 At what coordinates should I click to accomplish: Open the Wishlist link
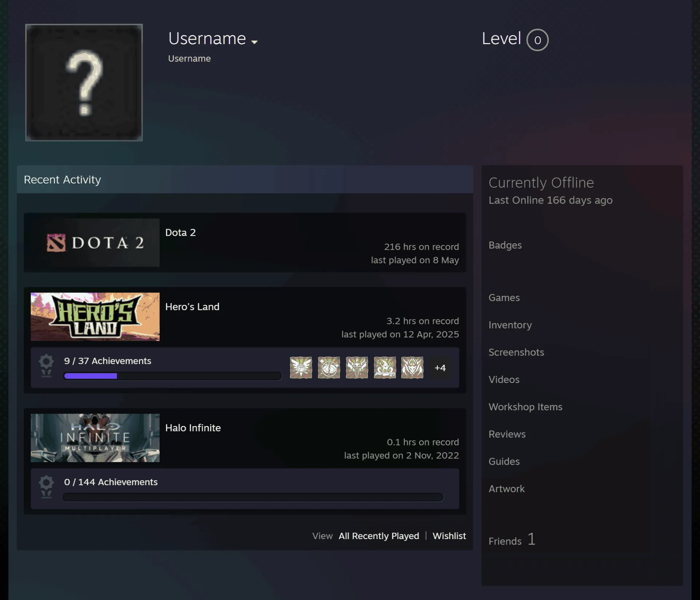449,536
